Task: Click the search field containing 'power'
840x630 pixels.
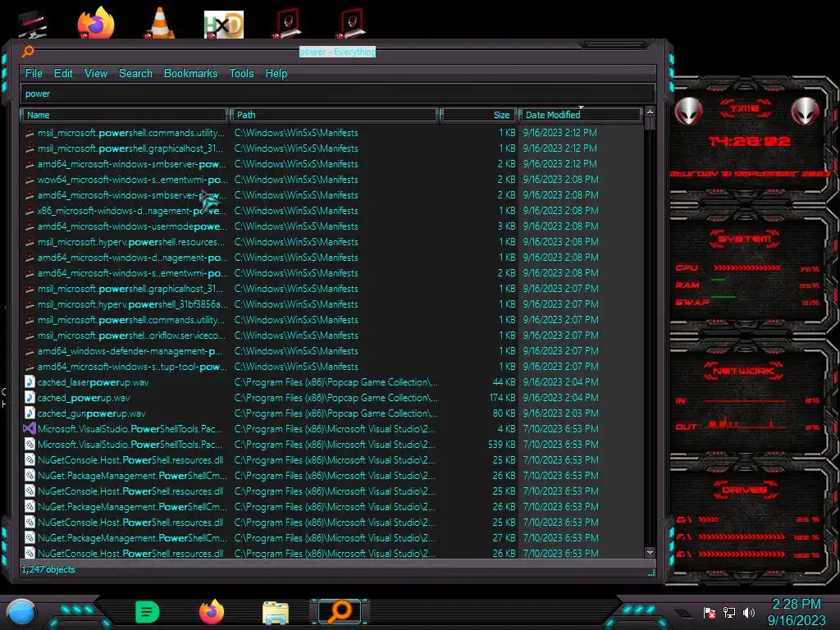Action: click(337, 94)
